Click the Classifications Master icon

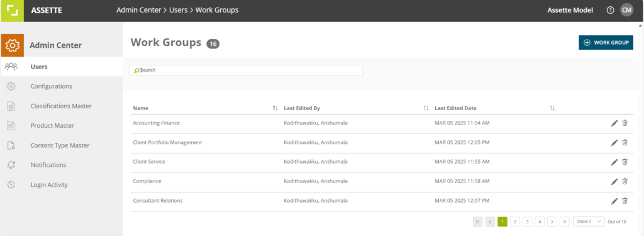[x=11, y=106]
